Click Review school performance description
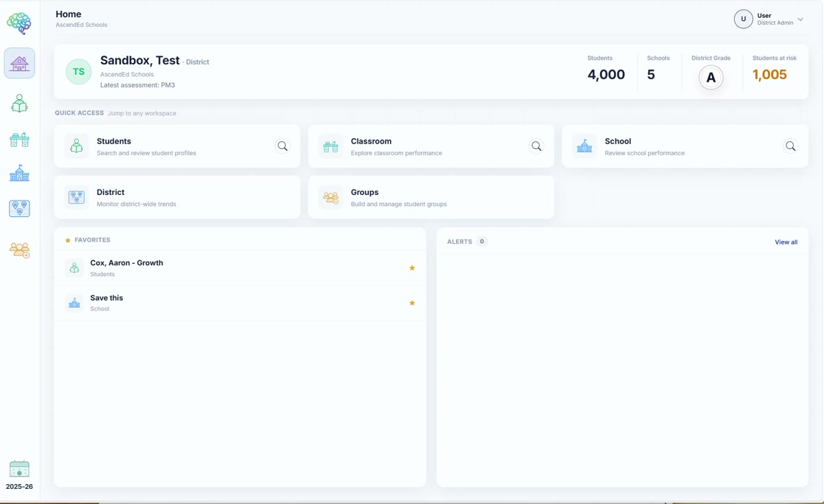Image resolution: width=824 pixels, height=504 pixels. tap(645, 153)
